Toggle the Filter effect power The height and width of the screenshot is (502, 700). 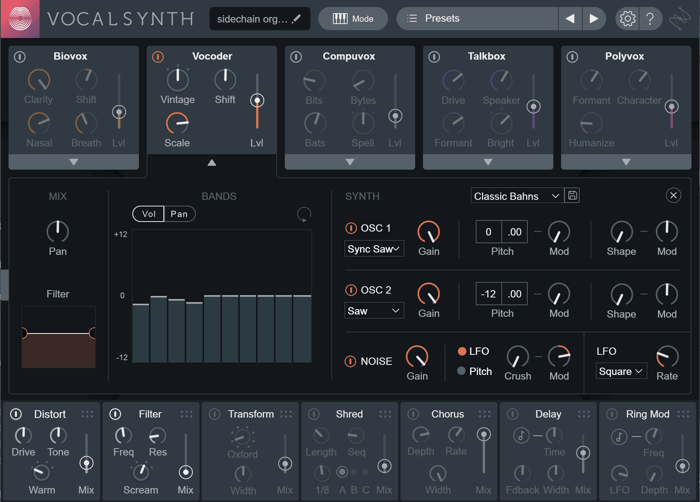pos(115,414)
